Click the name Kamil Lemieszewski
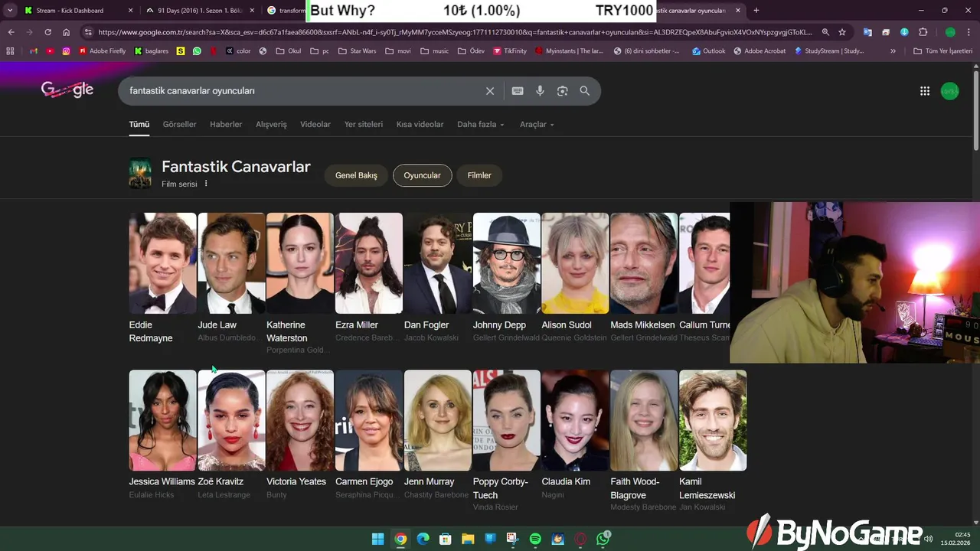The image size is (980, 551). [x=707, y=488]
